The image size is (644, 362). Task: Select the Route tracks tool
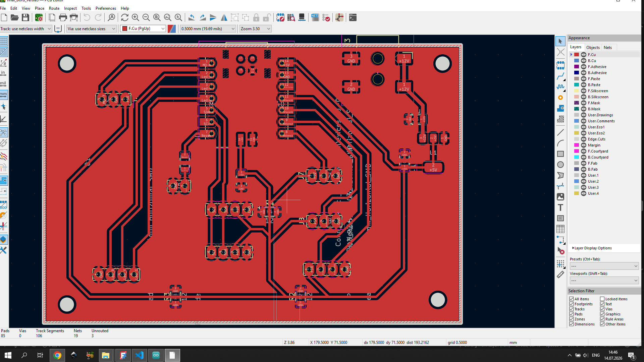pos(560,76)
